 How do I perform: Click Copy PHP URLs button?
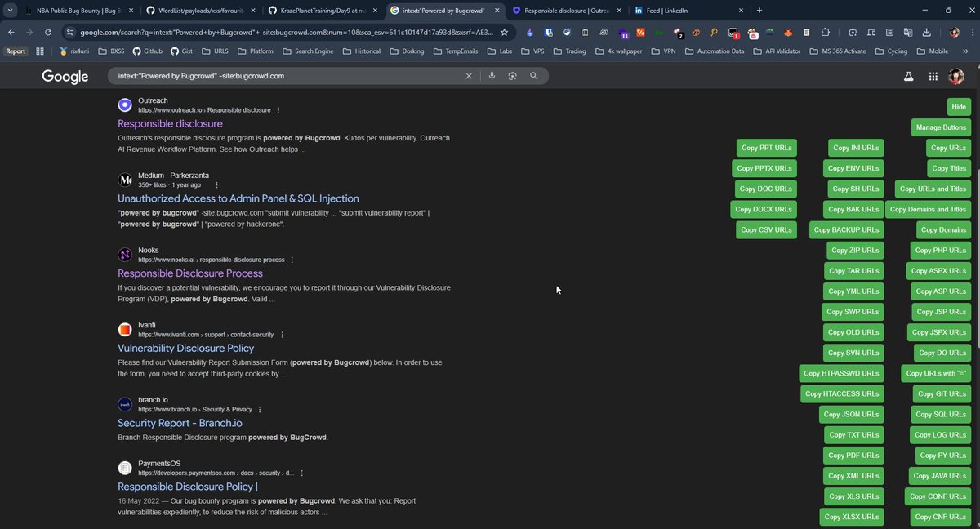tap(941, 251)
